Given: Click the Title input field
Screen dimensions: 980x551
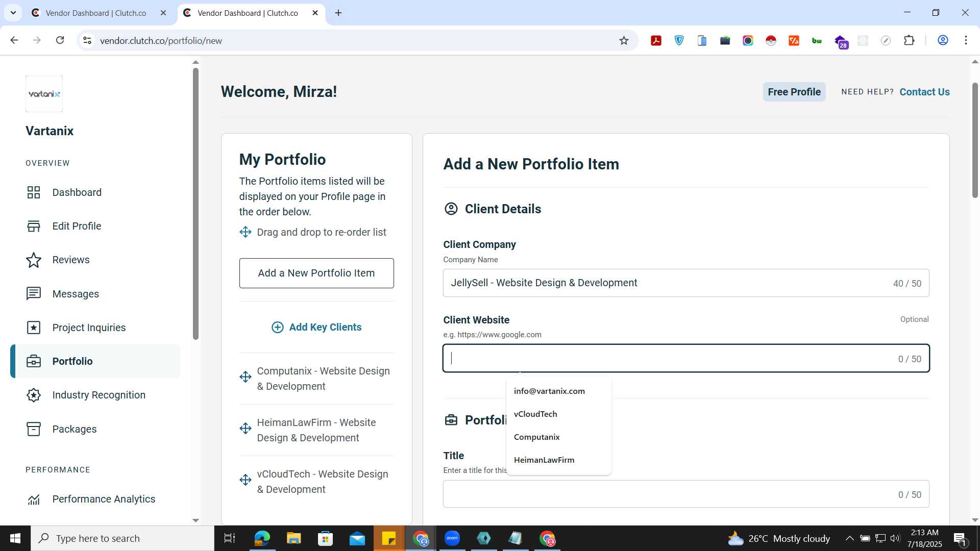Looking at the screenshot, I should coord(686,494).
